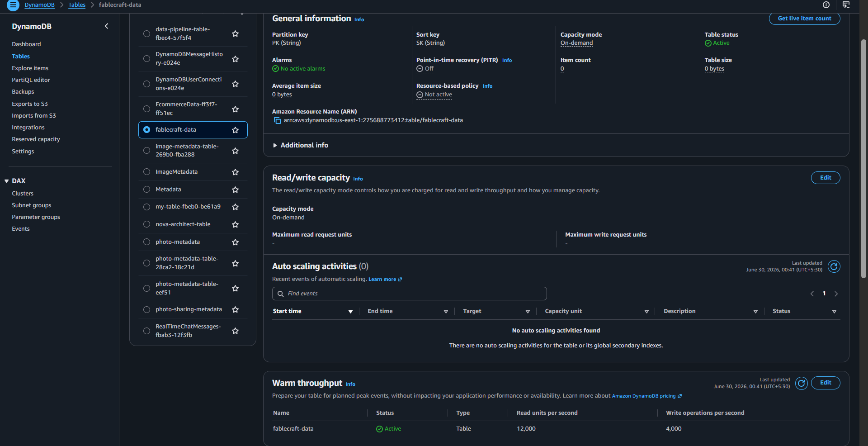Viewport: 868px width, 446px height.
Task: Favorite the fablecraft-data table star
Action: [235, 130]
